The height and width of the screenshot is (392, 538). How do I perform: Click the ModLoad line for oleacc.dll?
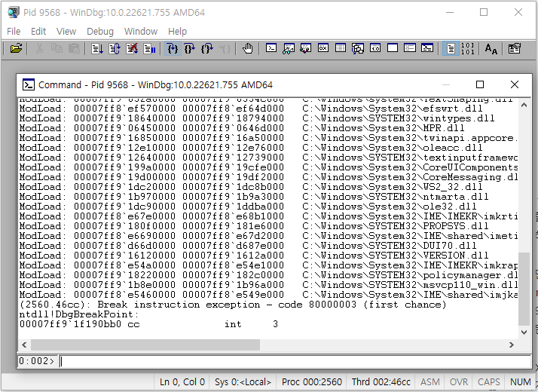tap(251, 148)
